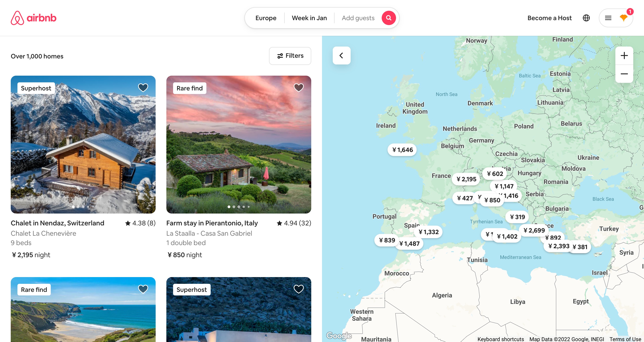Screen dimensions: 644x342
Task: Change the Week in Jan dates
Action: [x=309, y=18]
